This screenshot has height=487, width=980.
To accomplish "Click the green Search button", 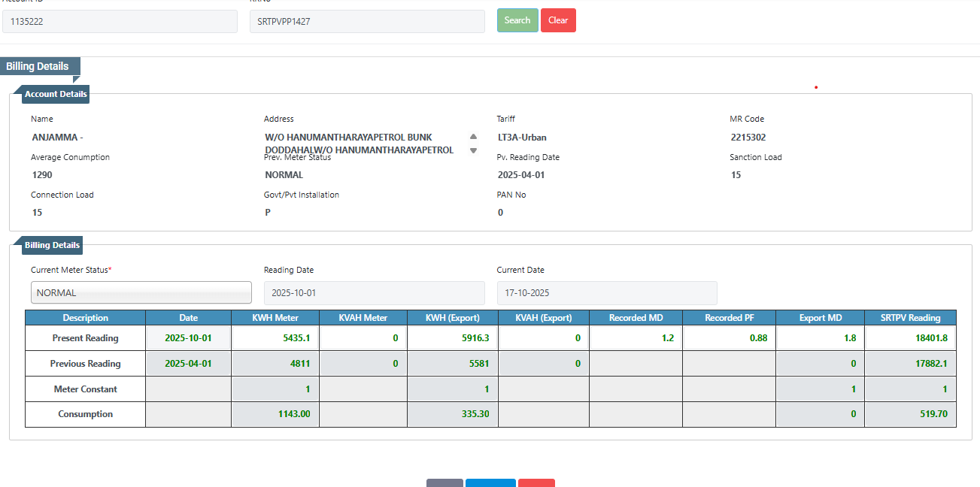I will tap(517, 20).
